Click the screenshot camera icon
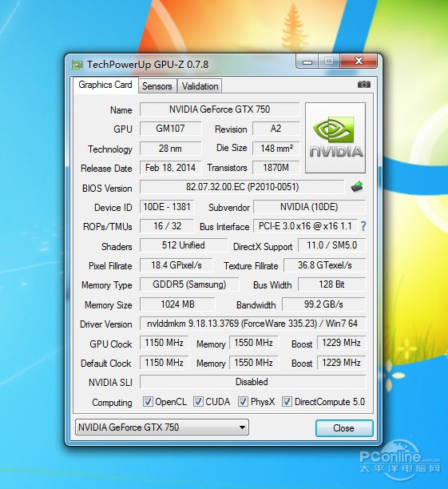Screen dimensions: 448x489 (364, 85)
